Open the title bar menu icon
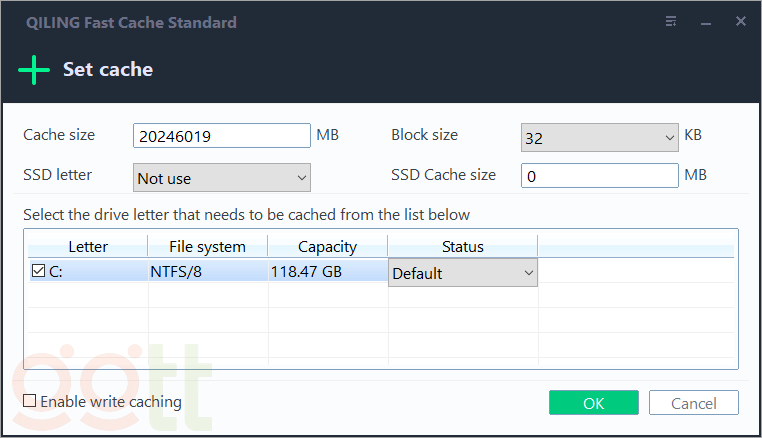The height and width of the screenshot is (438, 762). (x=669, y=21)
